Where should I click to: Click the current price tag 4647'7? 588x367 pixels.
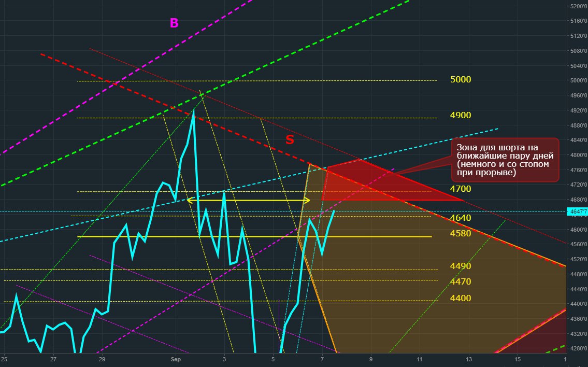click(x=578, y=211)
